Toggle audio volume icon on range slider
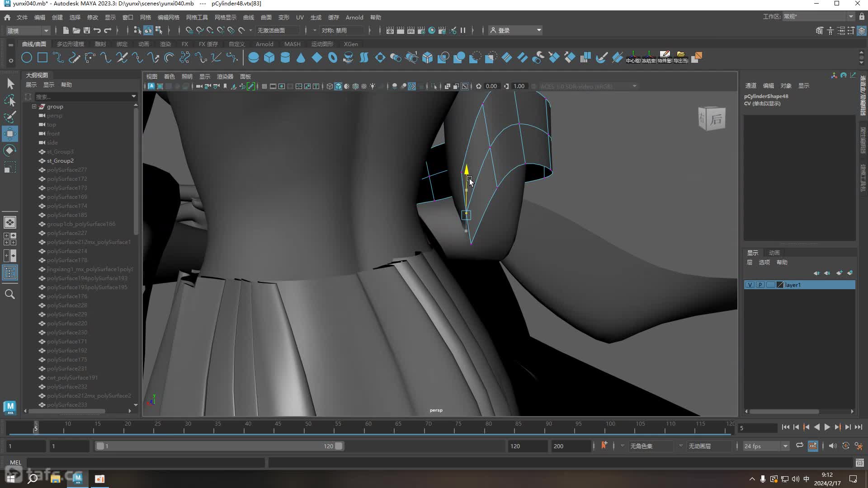 point(833,446)
